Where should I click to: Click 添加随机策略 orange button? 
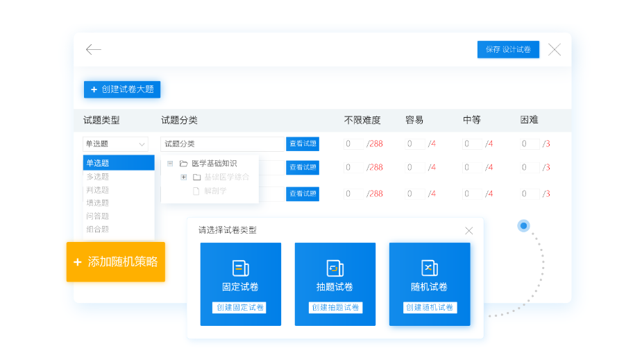click(116, 262)
